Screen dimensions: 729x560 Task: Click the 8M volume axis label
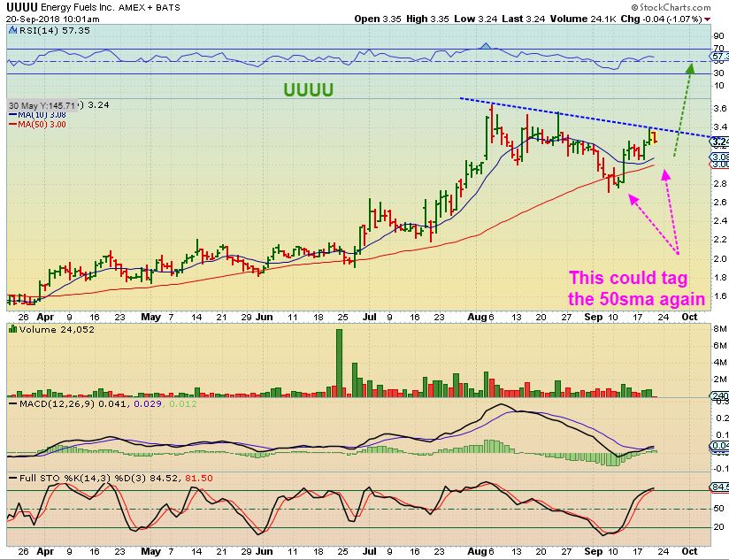click(720, 328)
